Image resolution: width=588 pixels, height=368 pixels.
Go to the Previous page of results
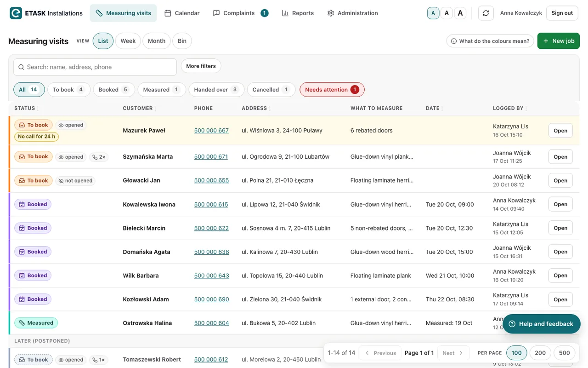(380, 353)
